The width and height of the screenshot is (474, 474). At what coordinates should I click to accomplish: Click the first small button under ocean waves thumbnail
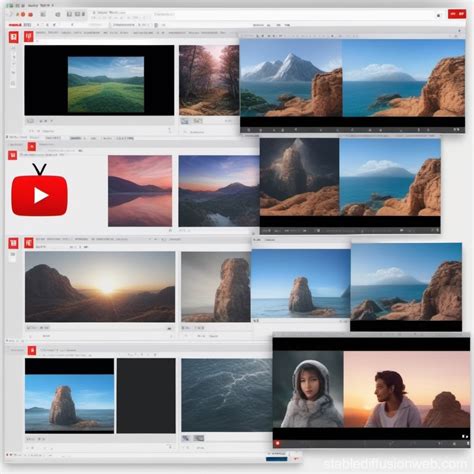click(x=186, y=438)
